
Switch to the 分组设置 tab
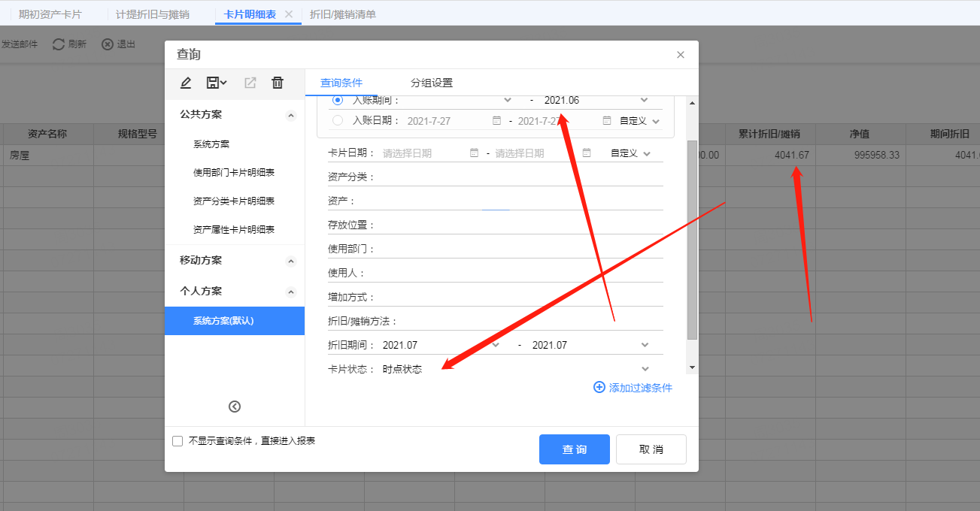[432, 83]
